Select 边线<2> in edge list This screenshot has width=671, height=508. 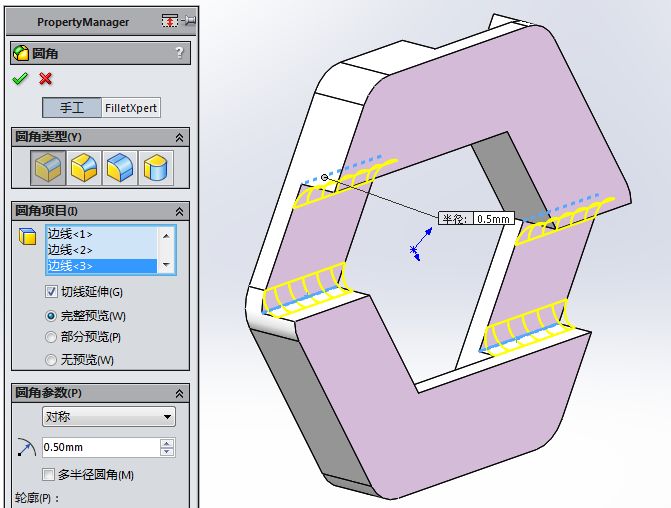(x=102, y=250)
